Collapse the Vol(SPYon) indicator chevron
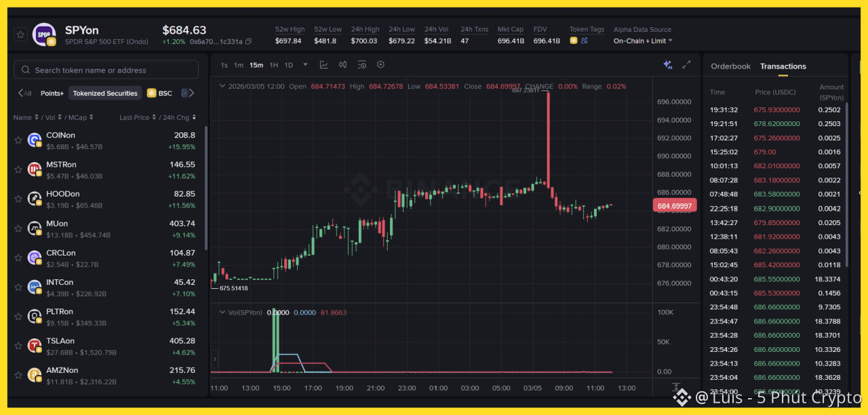 point(222,312)
